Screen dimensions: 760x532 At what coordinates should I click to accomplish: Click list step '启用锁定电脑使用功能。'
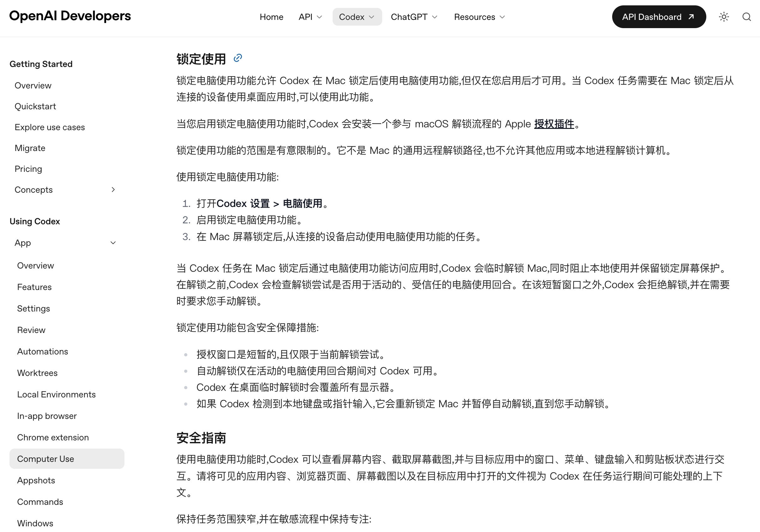click(x=250, y=220)
